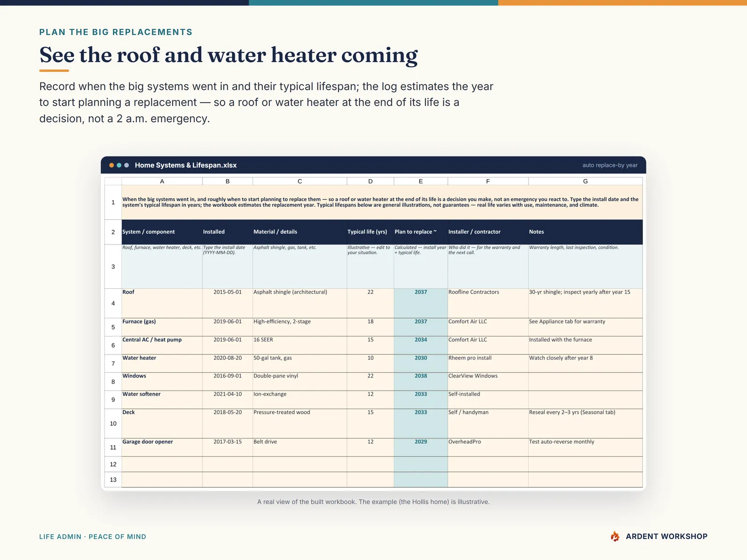
Task: Select column C header
Action: pyautogui.click(x=300, y=181)
